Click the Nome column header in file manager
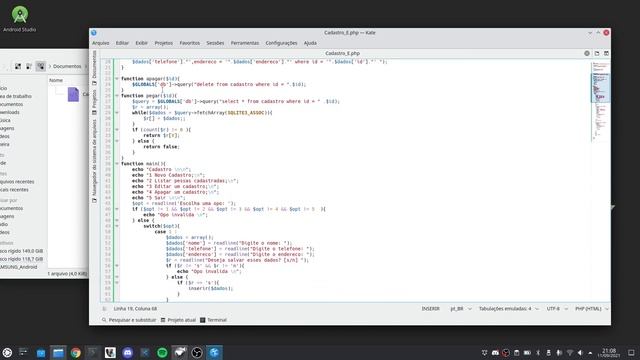The height and width of the screenshot is (360, 640). (x=56, y=80)
